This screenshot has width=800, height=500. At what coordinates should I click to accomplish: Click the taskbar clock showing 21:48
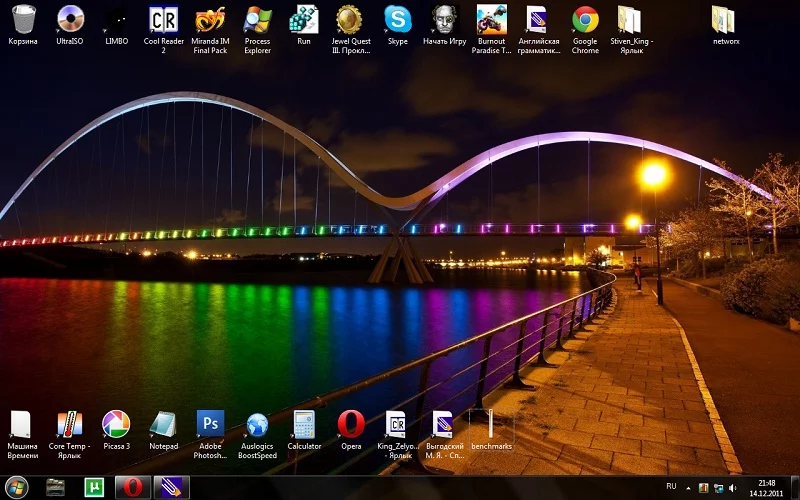767,487
